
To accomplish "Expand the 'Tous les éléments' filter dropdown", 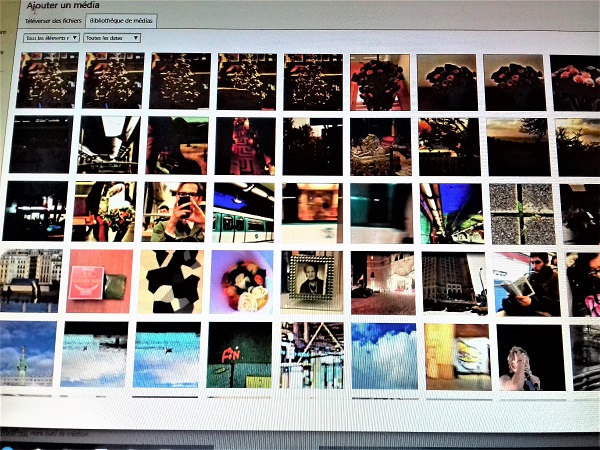I will click(x=51, y=38).
